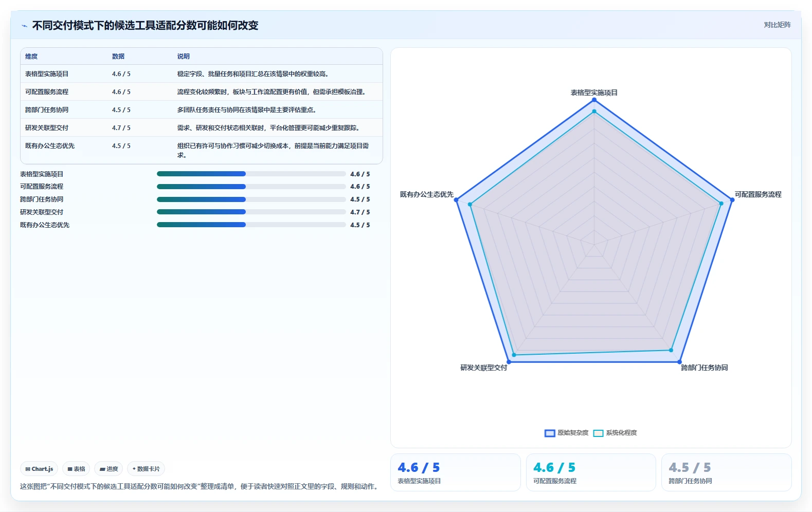This screenshot has height=512, width=812.
Task: Click the header icon beside the title
Action: [24, 26]
